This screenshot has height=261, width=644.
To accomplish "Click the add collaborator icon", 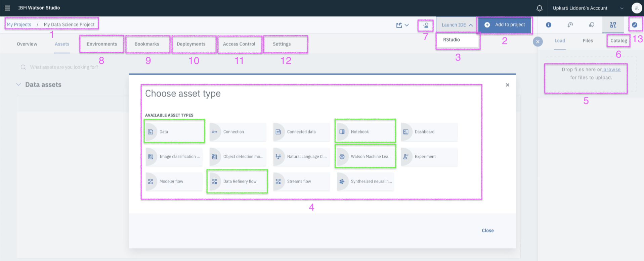I will [426, 25].
